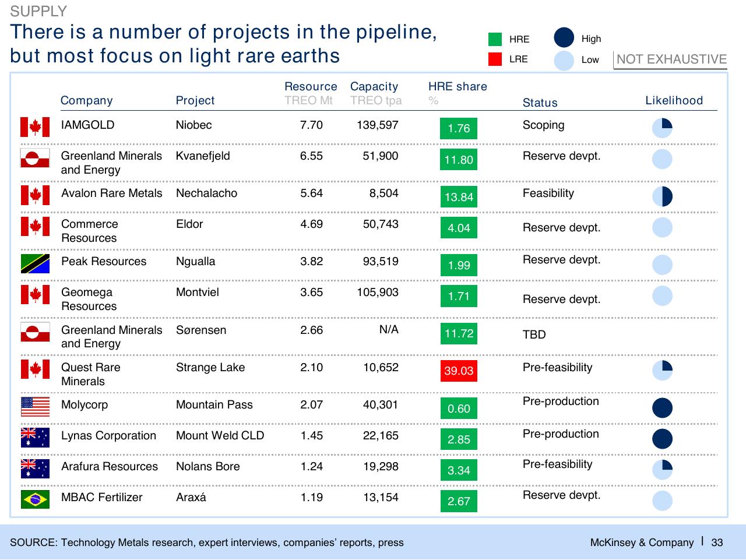Click the SOURCE footnote text
This screenshot has width=746, height=560.
coord(207,543)
